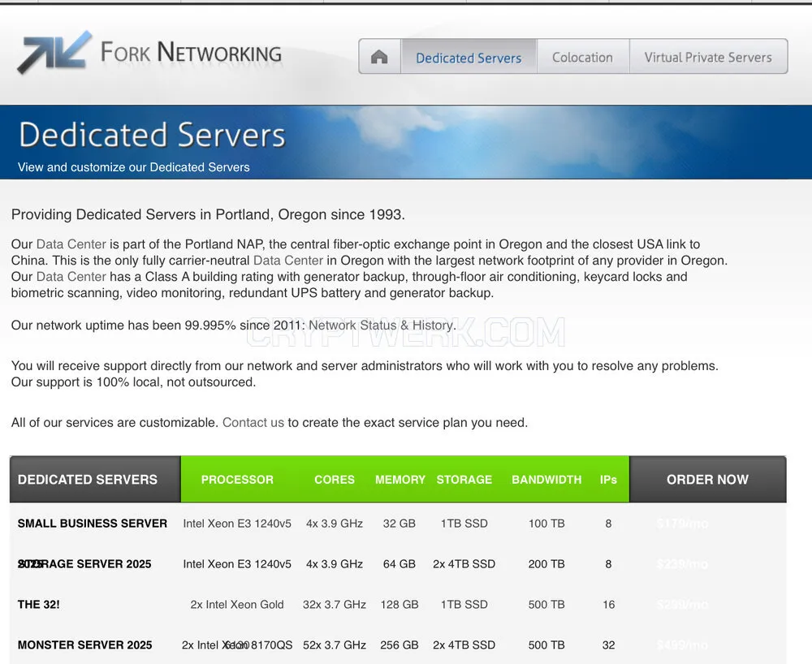Click the BANDWIDTH column header
Image resolution: width=812 pixels, height=664 pixels.
point(546,480)
